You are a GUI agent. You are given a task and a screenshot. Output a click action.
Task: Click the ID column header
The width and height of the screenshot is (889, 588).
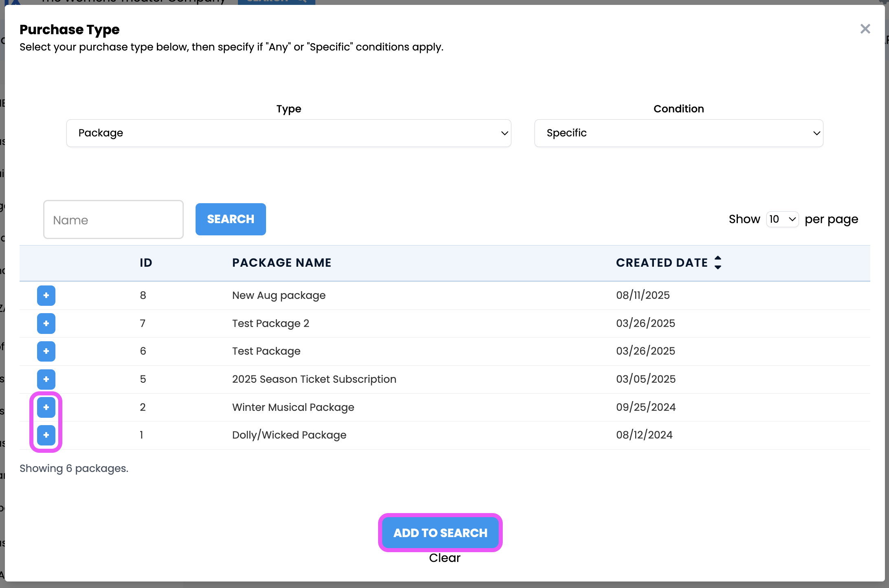pyautogui.click(x=146, y=263)
